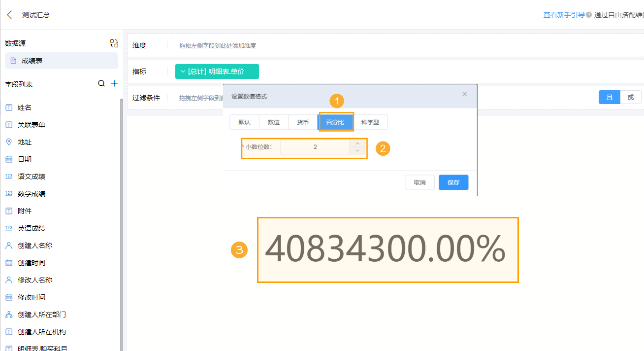The image size is (644, 351).
Task: Decrease decimal places with down arrow
Action: tap(357, 150)
